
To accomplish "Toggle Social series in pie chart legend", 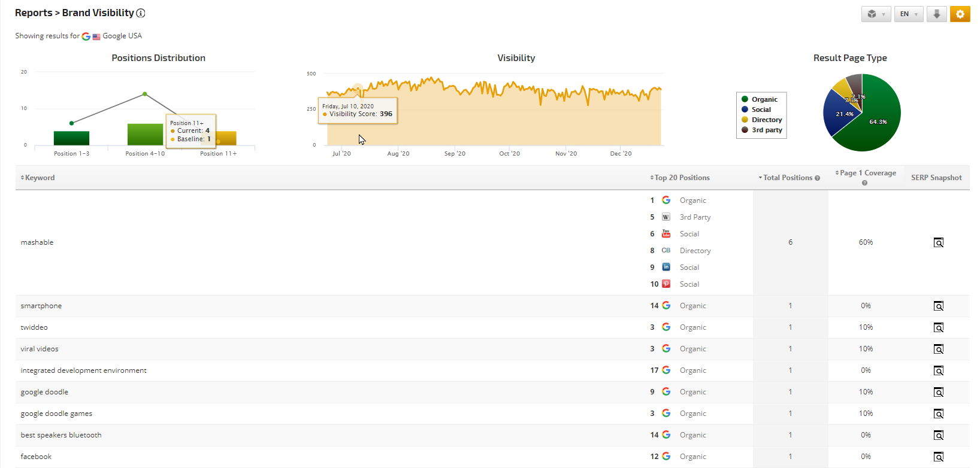I will click(x=761, y=110).
